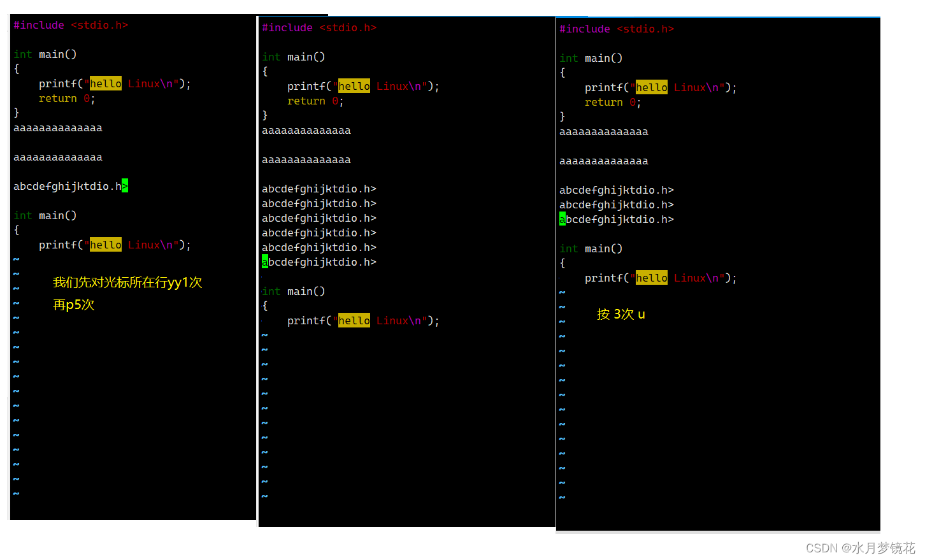Click '#include <stdio.h>' in the right vim pane
The image size is (925, 560).
click(x=617, y=29)
